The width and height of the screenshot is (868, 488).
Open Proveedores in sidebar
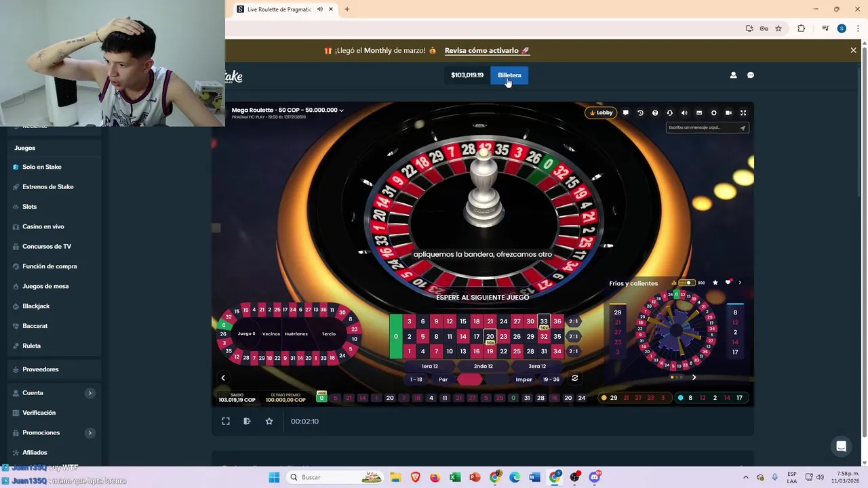pos(41,369)
